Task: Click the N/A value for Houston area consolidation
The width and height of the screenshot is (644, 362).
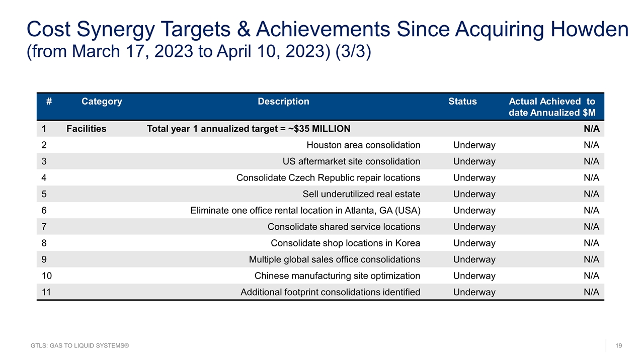Action: 591,145
